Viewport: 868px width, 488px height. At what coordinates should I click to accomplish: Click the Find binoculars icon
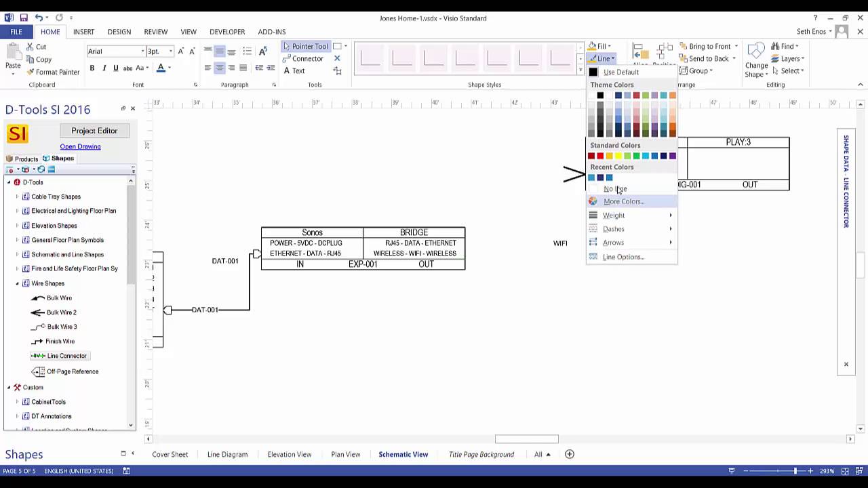775,46
